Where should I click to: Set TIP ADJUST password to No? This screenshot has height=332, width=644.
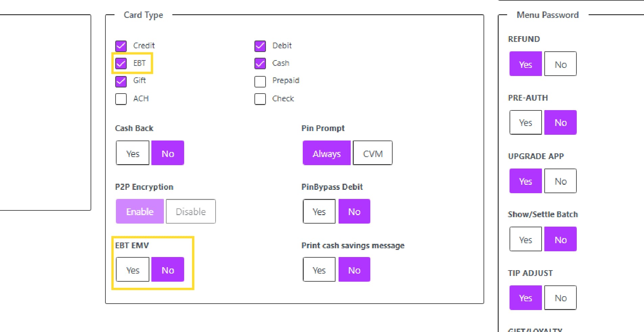[x=561, y=298]
